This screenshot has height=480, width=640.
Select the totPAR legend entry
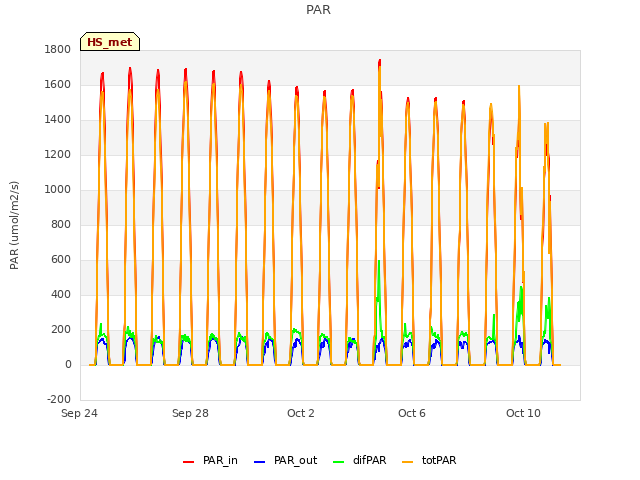click(x=429, y=460)
